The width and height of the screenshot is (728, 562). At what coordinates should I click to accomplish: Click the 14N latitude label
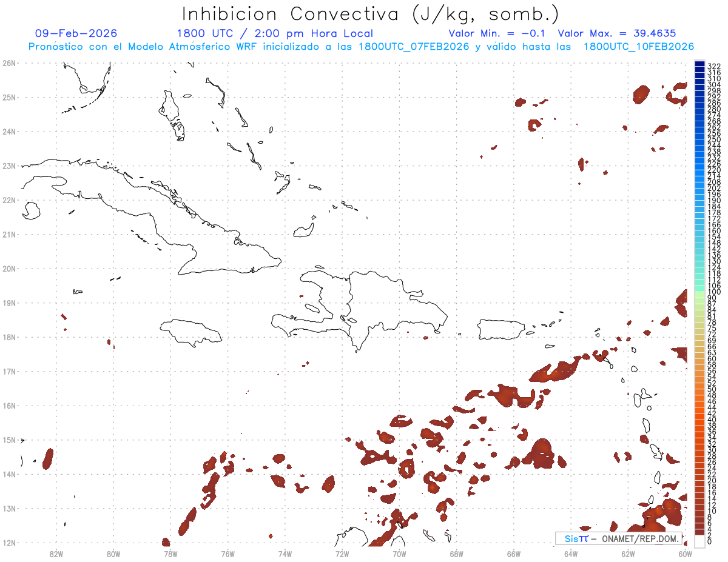[x=9, y=474]
